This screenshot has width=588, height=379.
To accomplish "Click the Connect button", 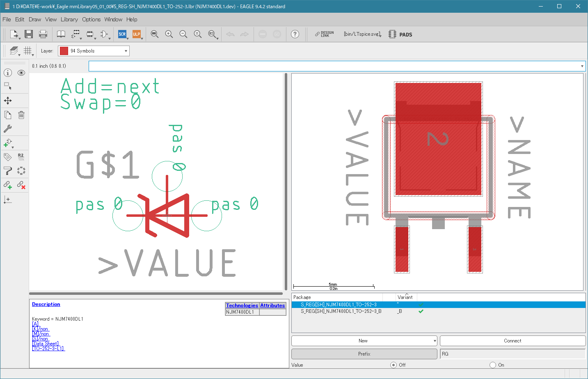I will 512,341.
